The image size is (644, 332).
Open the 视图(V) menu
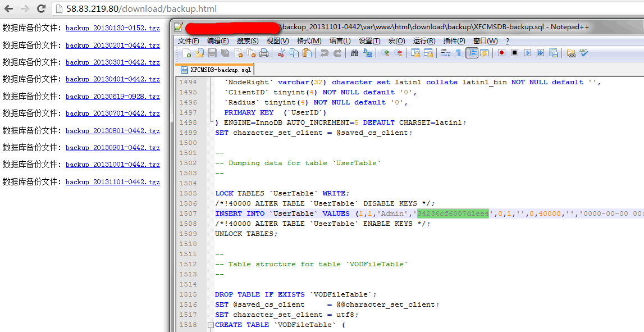(x=277, y=40)
